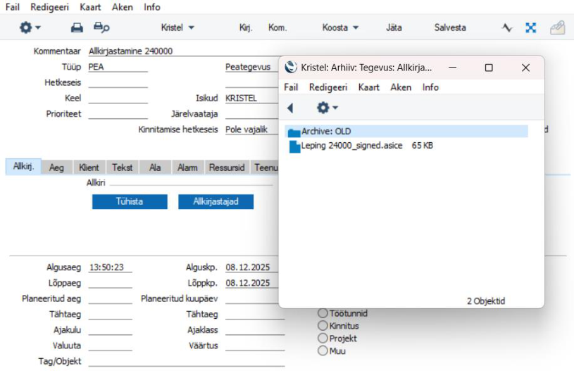Click the Leping 24000_signed.asice file icon

tap(294, 146)
